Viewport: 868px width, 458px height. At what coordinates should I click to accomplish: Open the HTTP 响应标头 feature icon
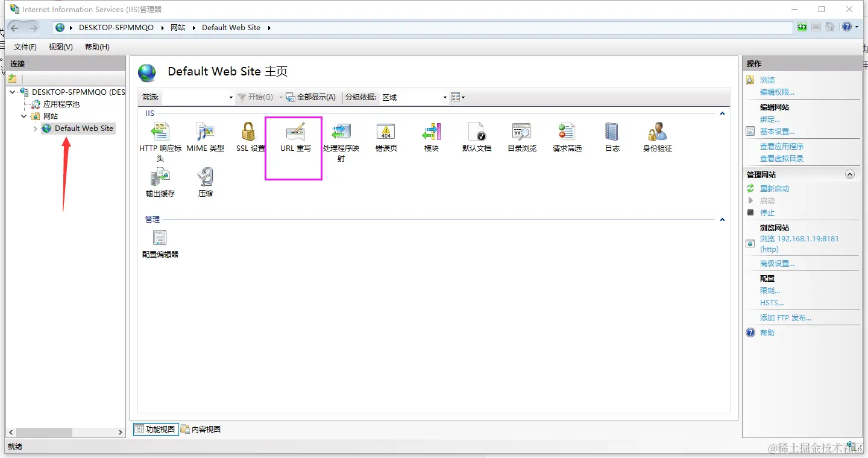160,142
